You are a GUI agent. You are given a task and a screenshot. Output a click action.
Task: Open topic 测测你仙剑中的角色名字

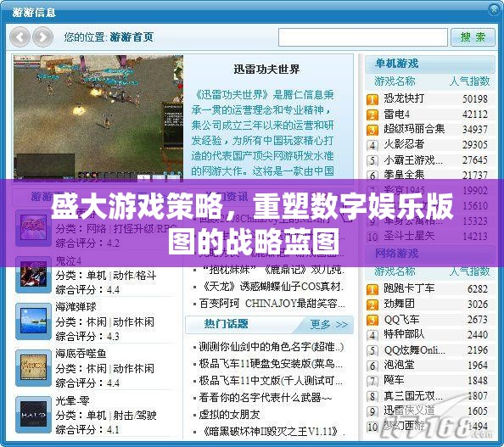click(x=271, y=347)
